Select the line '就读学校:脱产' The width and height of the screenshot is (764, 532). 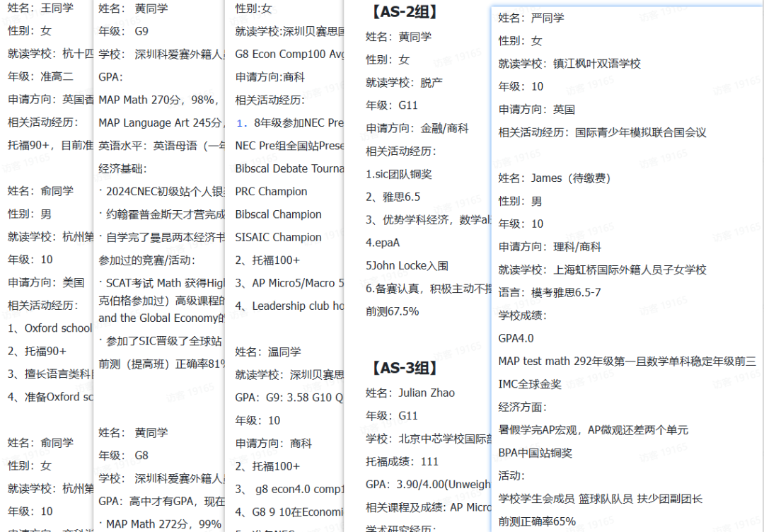click(x=405, y=82)
